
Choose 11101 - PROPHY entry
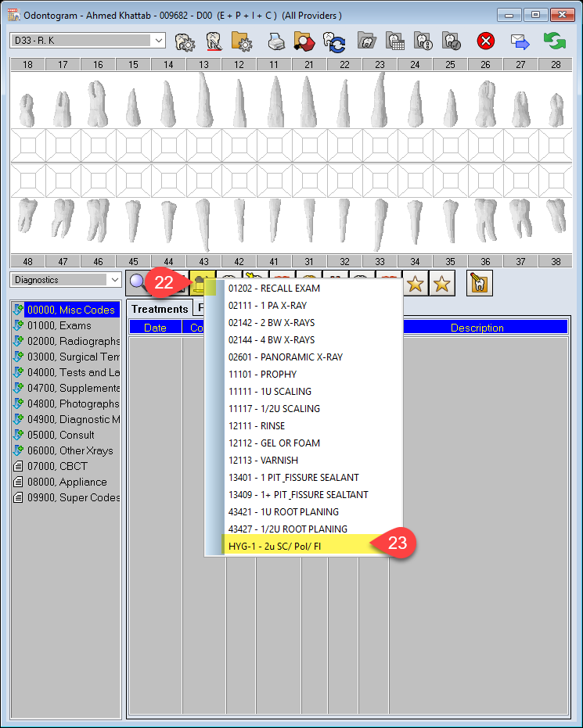point(303,375)
